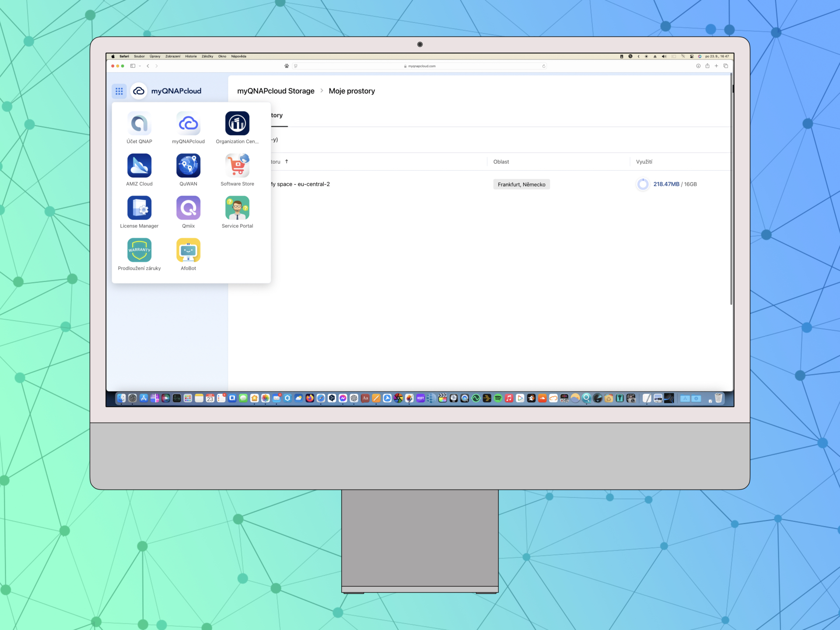This screenshot has width=840, height=630.
Task: Open Prodloužení záruky warranty app
Action: click(x=139, y=250)
